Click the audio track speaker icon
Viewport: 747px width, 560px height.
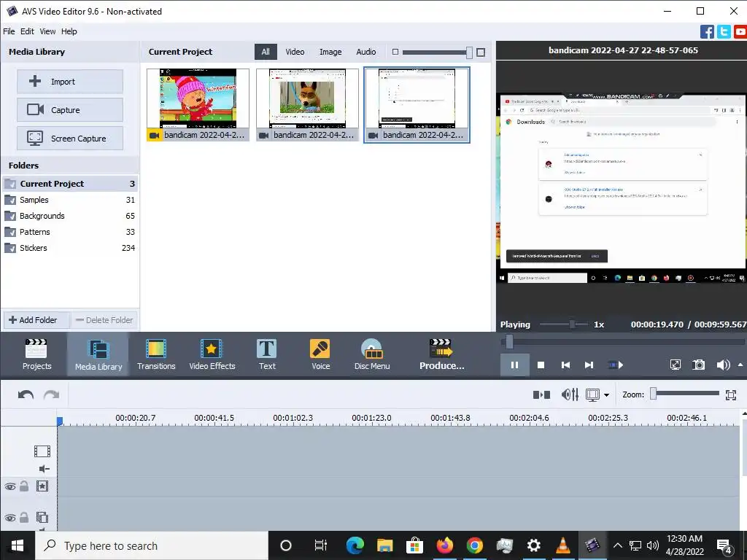[x=44, y=469]
